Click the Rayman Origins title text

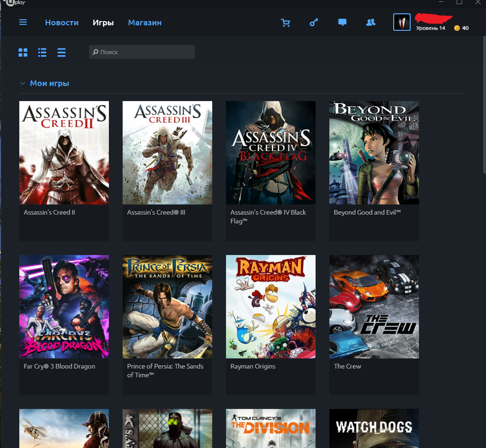coord(253,367)
